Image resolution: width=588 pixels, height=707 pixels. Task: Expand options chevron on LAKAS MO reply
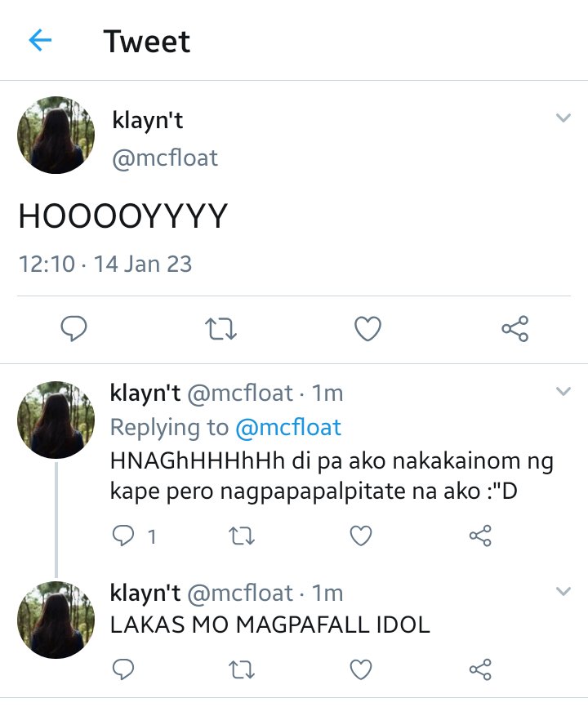point(563,591)
